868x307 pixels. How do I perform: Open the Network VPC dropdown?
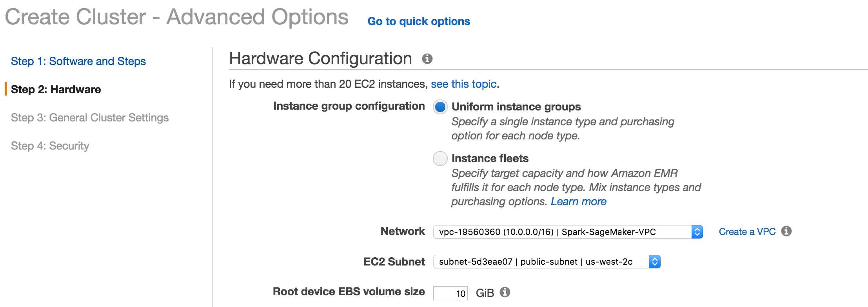(567, 232)
